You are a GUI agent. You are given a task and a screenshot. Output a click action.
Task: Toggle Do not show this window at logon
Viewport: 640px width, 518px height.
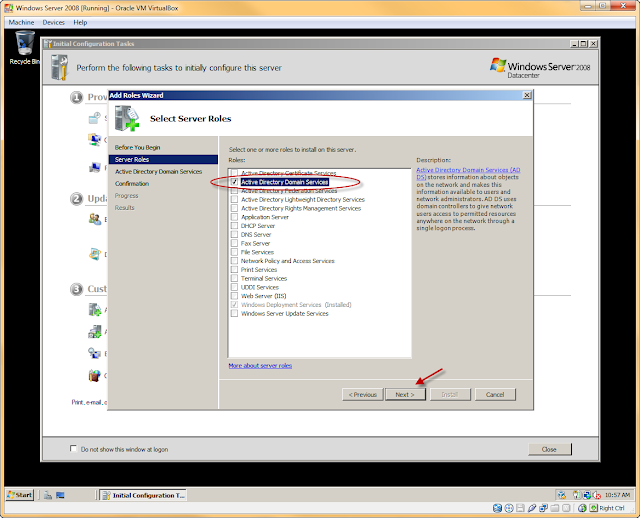coord(73,449)
